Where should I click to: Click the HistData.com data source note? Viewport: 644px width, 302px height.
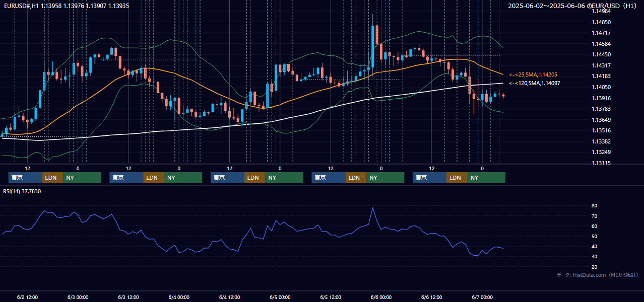tap(598, 275)
